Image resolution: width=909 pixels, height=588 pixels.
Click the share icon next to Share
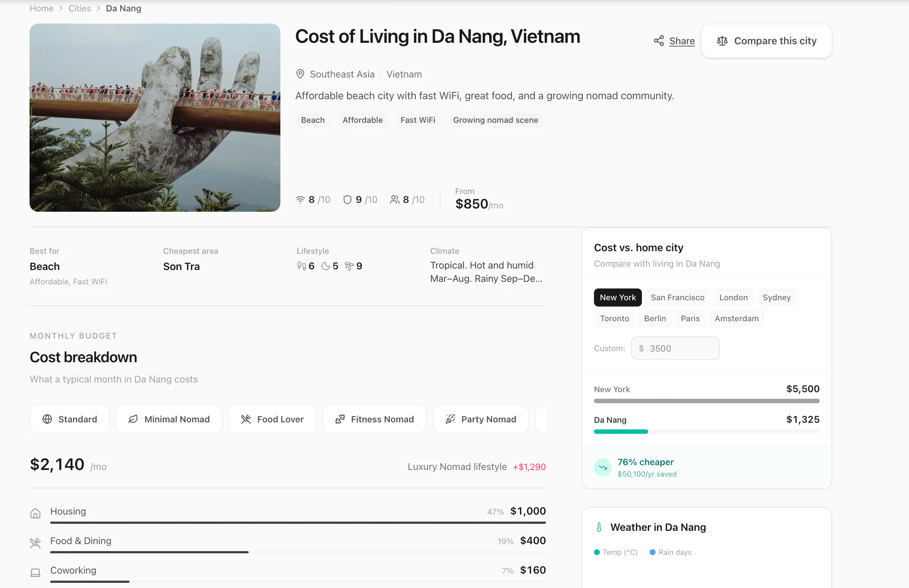pos(659,41)
